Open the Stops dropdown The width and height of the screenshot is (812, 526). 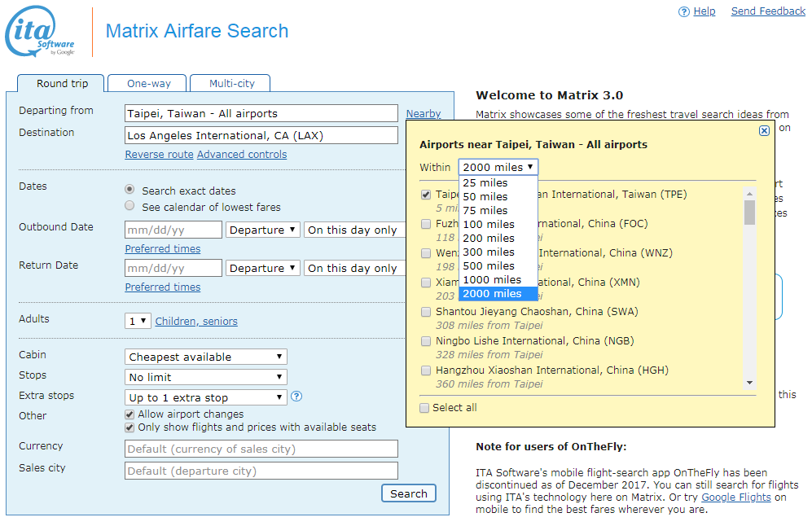[x=205, y=377]
